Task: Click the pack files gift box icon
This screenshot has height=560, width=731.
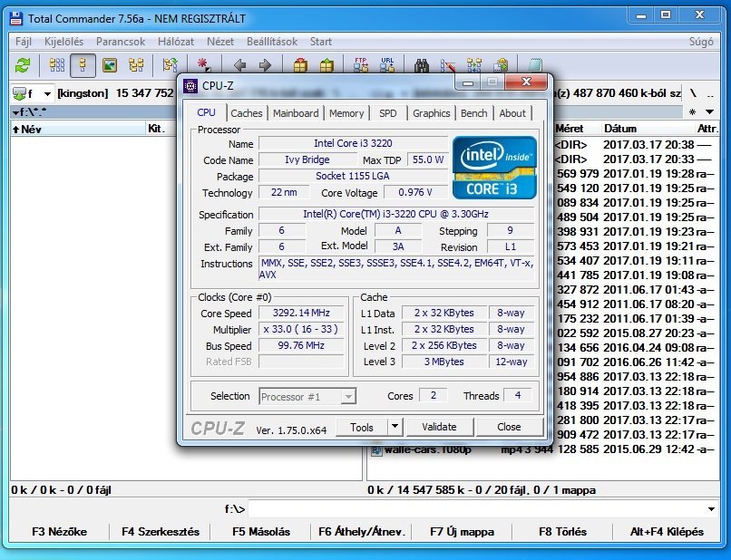Action: tap(301, 64)
